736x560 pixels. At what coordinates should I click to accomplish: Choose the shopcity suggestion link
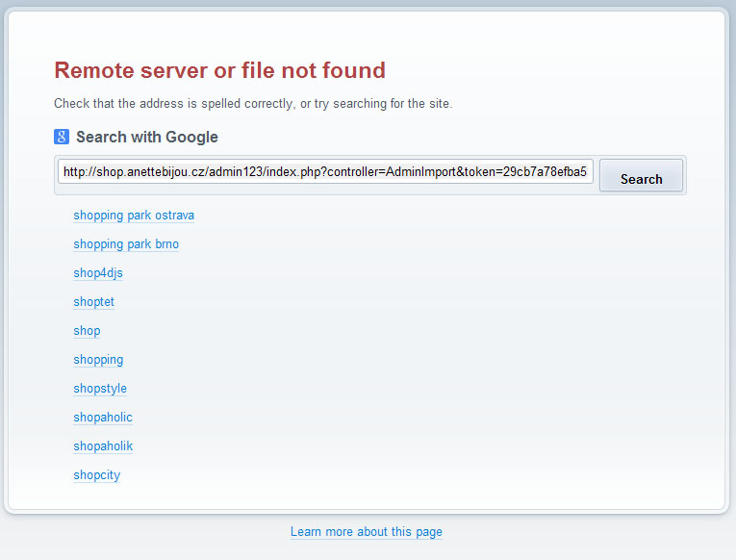97,475
